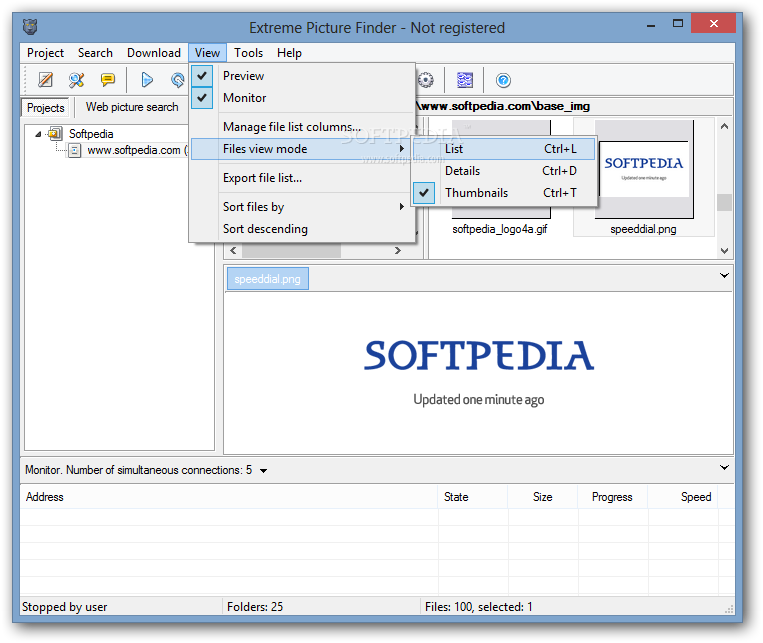763x643 pixels.
Task: Open the Search menu
Action: click(x=95, y=53)
